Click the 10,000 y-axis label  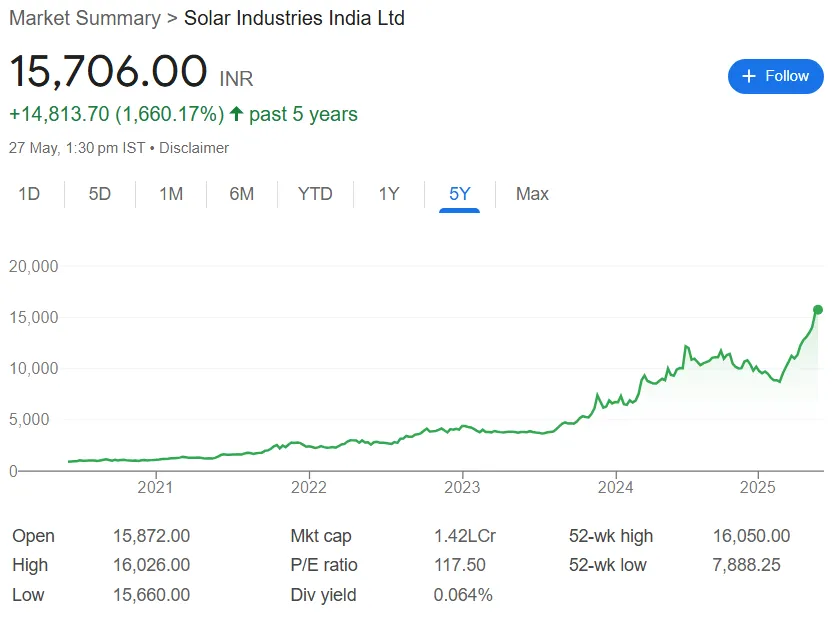click(34, 369)
